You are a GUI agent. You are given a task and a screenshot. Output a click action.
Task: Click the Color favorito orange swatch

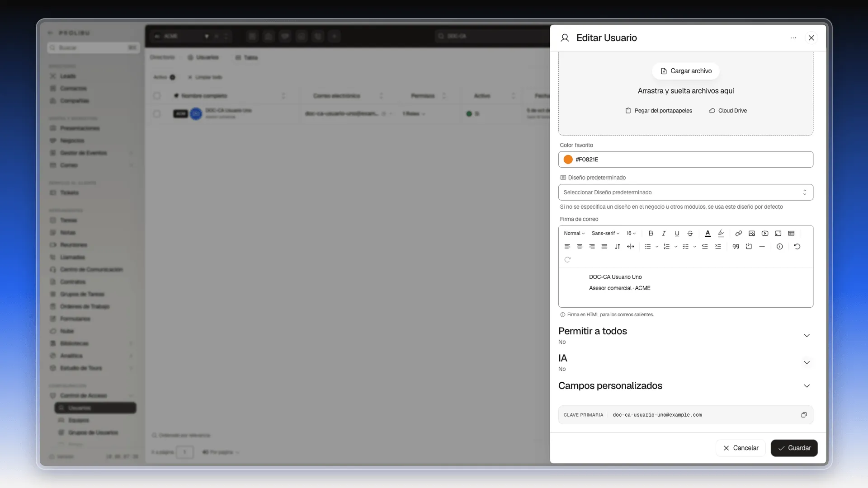(568, 160)
